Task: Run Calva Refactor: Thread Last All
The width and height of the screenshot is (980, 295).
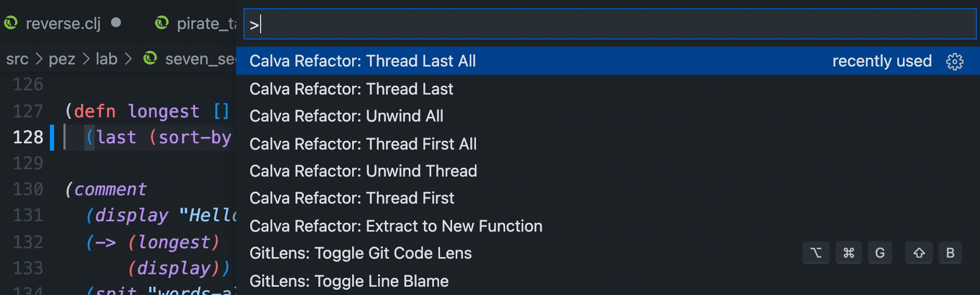Action: point(363,61)
